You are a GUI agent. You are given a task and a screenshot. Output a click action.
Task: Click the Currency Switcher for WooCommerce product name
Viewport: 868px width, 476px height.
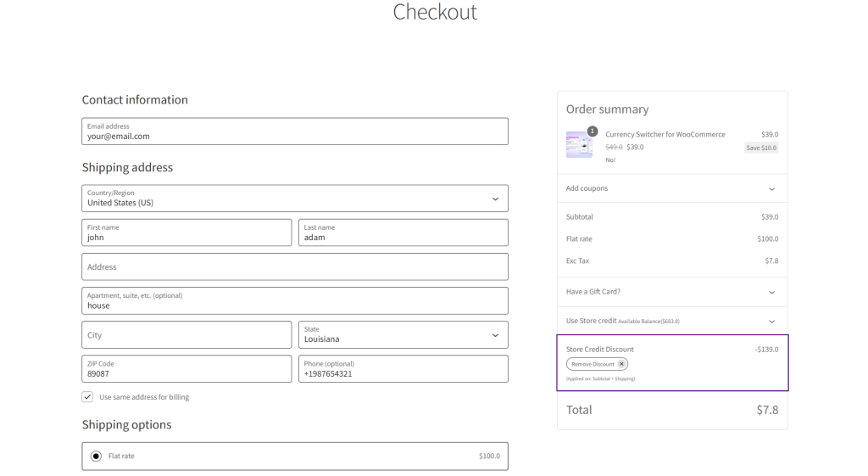665,134
